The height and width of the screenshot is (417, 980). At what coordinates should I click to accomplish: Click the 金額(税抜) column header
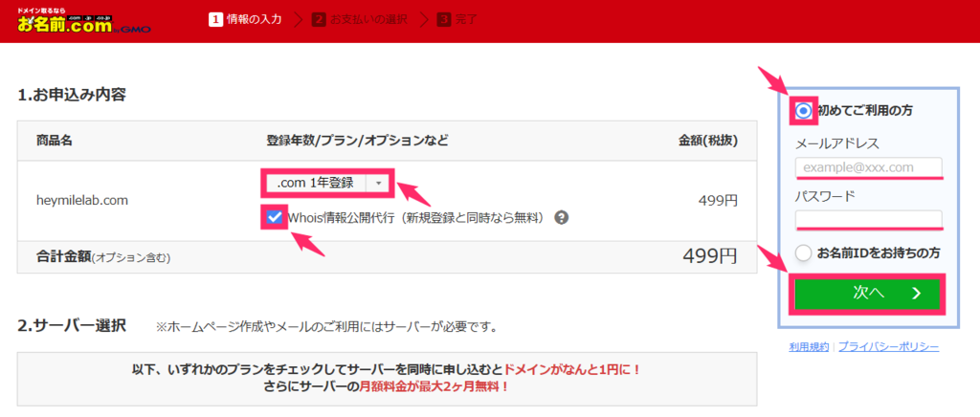click(x=708, y=141)
